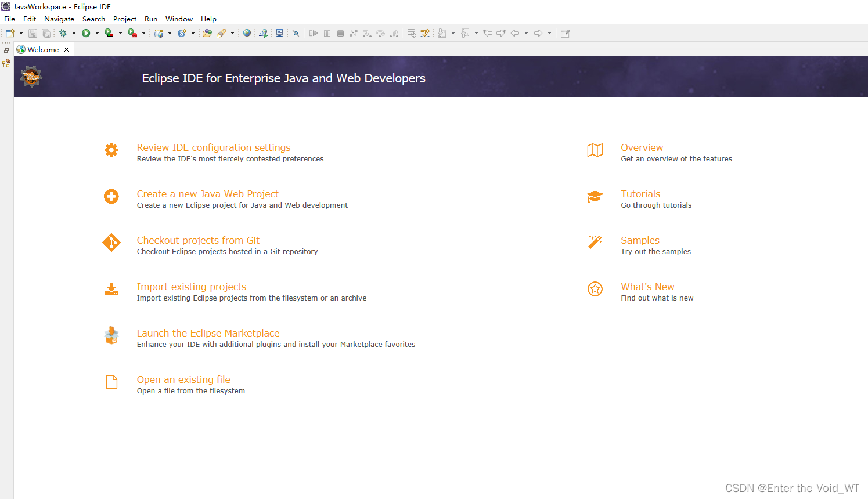The image size is (868, 499).
Task: Click the Restore view icon in left trim
Action: point(6,50)
